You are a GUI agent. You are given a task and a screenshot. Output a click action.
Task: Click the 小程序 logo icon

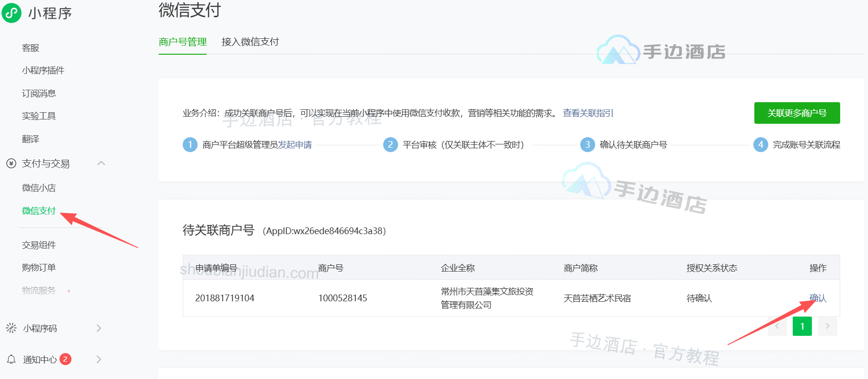coord(12,13)
